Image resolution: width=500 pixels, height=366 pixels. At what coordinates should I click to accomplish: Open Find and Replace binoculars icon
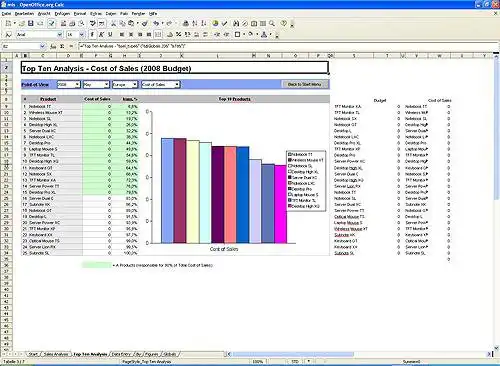coord(236,23)
